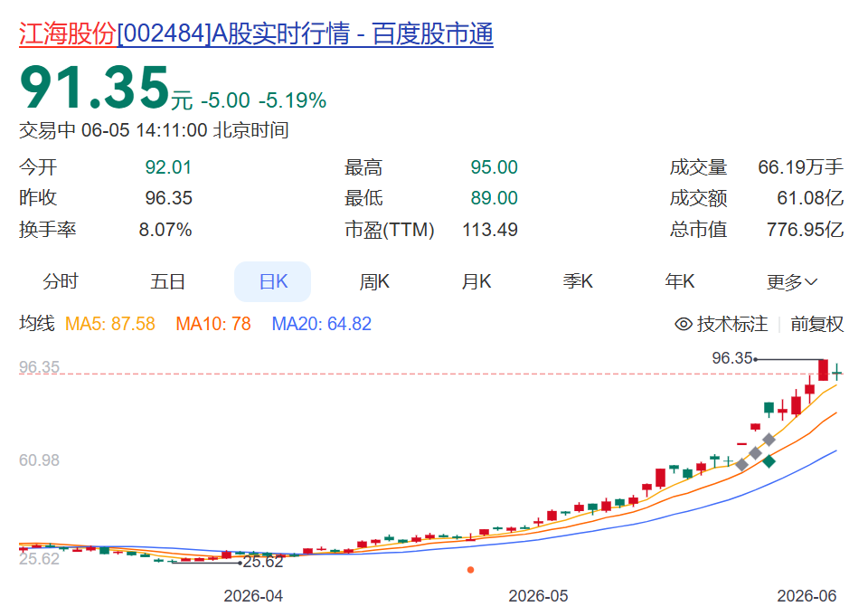
Task: Click the 成交额 value 61.08亿
Action: click(x=810, y=198)
